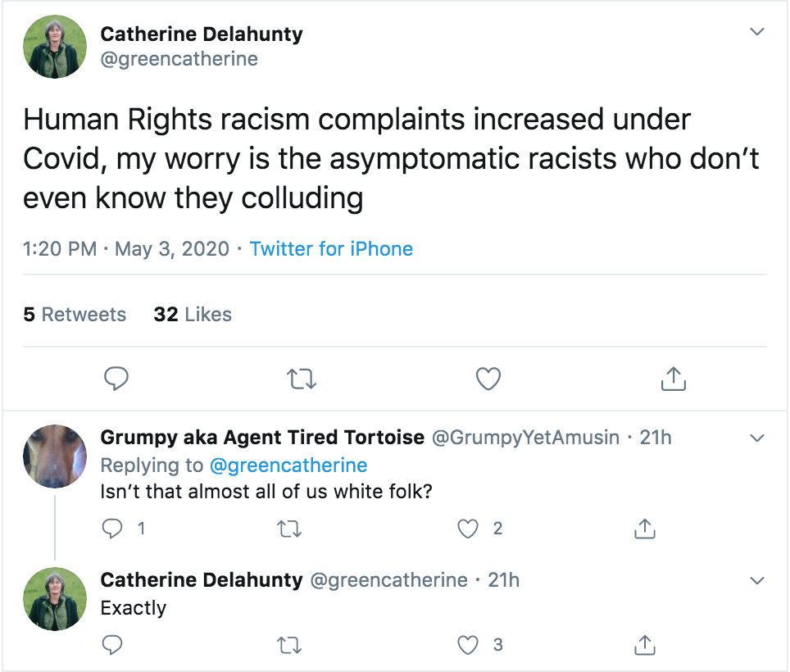Open the main tweet's more options chevron
The height and width of the screenshot is (672, 790).
[757, 32]
